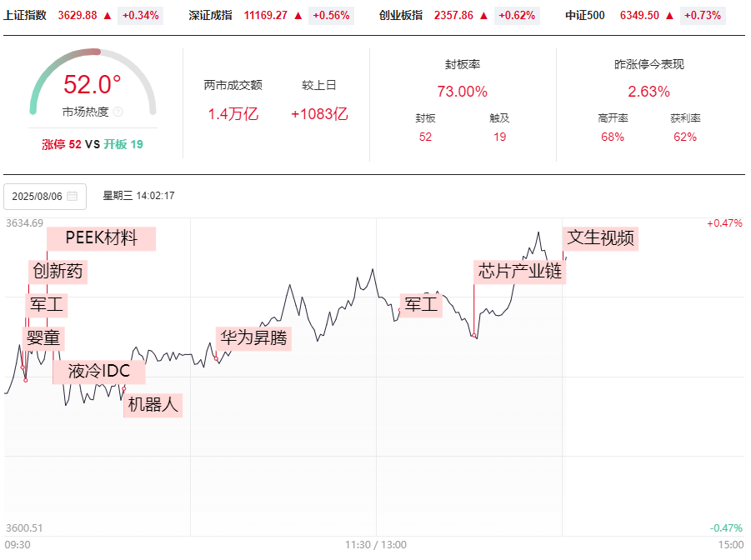Click the 芯片产业链 sector tag

coord(519,272)
